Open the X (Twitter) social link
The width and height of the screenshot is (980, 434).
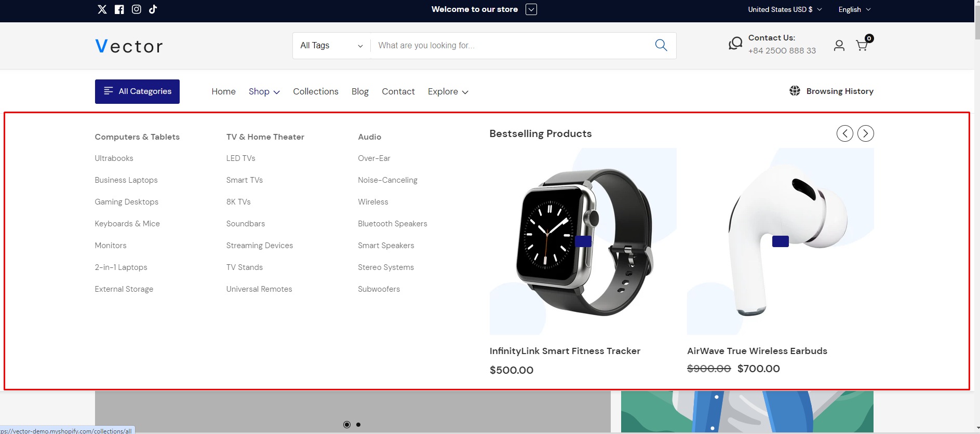[x=102, y=9]
